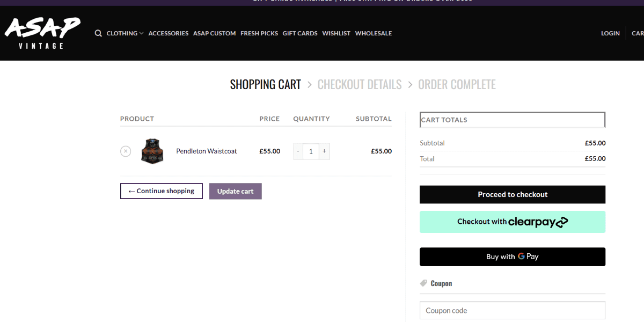Click the £55.00 Total value
The image size is (644, 322).
[x=595, y=159]
